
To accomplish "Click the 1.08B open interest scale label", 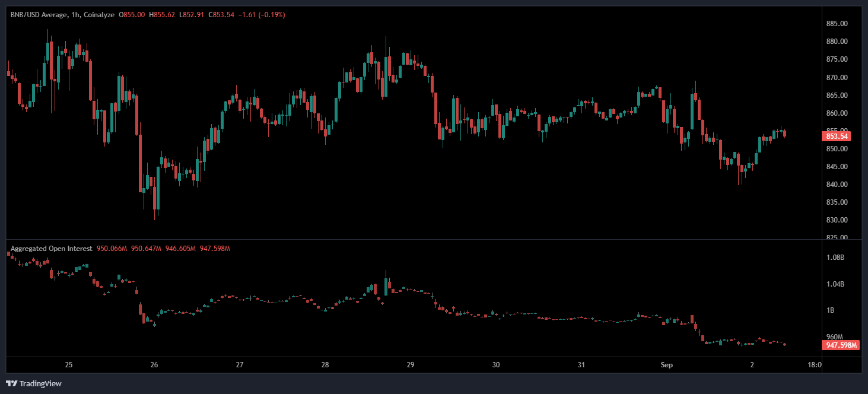I will click(835, 258).
